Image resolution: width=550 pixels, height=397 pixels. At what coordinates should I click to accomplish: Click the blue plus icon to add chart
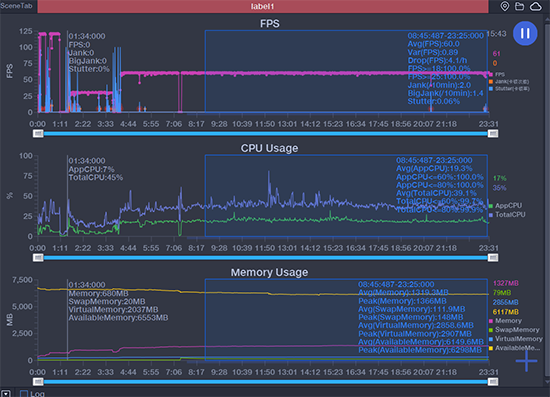(x=526, y=361)
